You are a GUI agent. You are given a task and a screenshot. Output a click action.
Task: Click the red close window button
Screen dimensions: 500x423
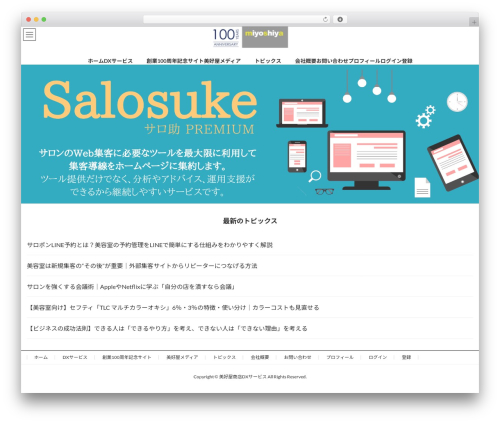[x=29, y=19]
